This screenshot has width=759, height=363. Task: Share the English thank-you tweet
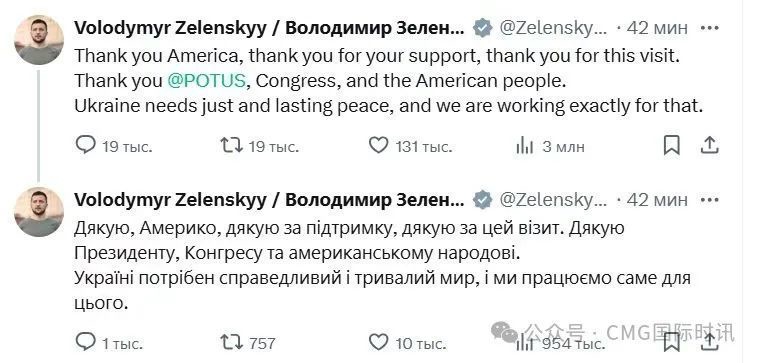point(709,145)
